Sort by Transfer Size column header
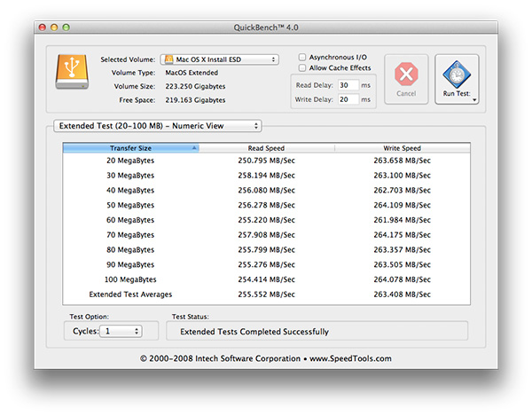Viewport: 532px width, 416px height. point(130,148)
